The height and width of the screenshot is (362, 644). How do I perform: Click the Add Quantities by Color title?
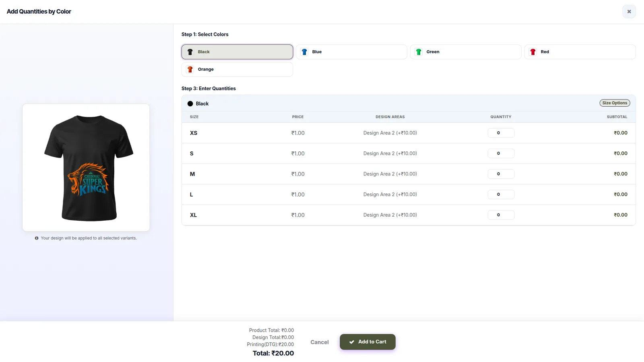(x=39, y=12)
